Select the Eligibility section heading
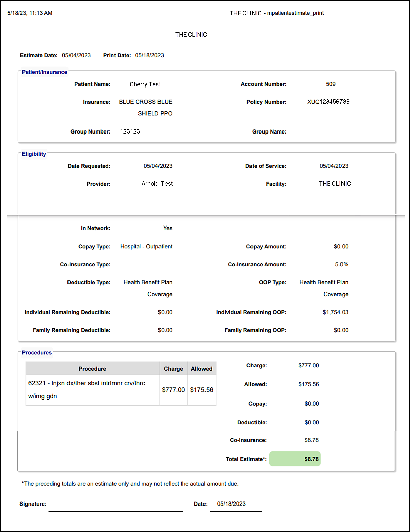The height and width of the screenshot is (532, 410). (34, 154)
